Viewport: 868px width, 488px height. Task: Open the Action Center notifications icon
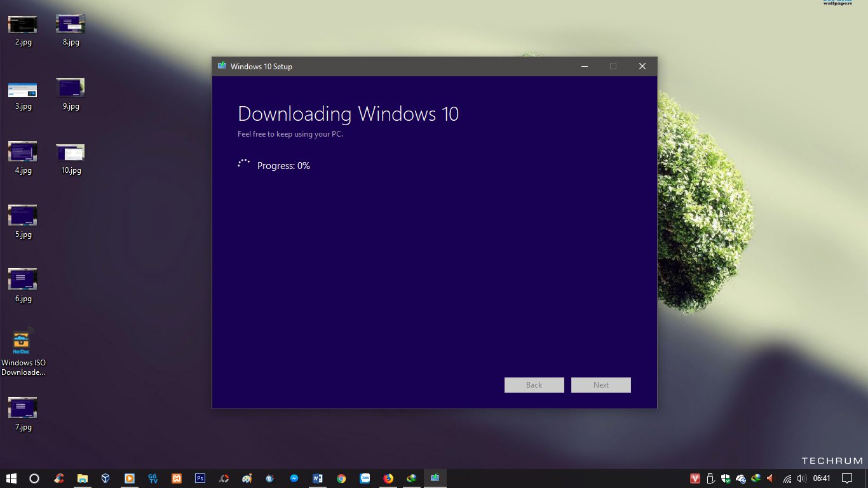(x=847, y=478)
